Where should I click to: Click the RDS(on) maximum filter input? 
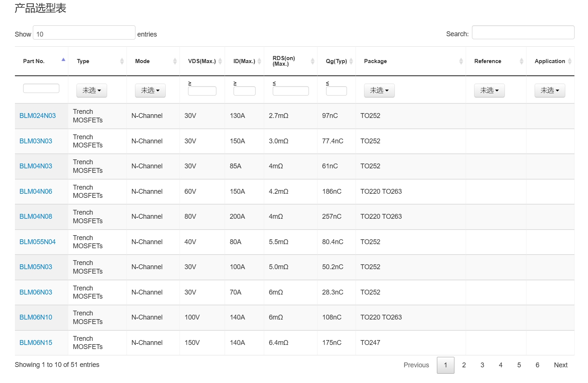[291, 91]
